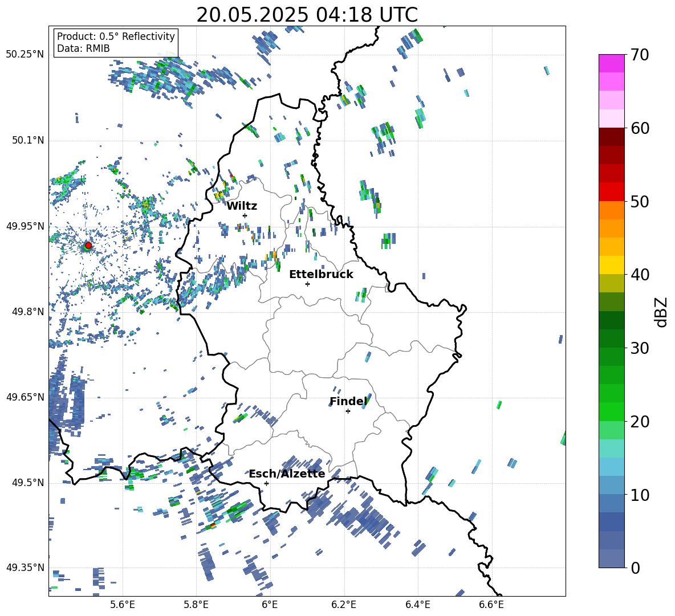Click the yellow swatch just above 40
This screenshot has height=616, width=675.
(611, 265)
